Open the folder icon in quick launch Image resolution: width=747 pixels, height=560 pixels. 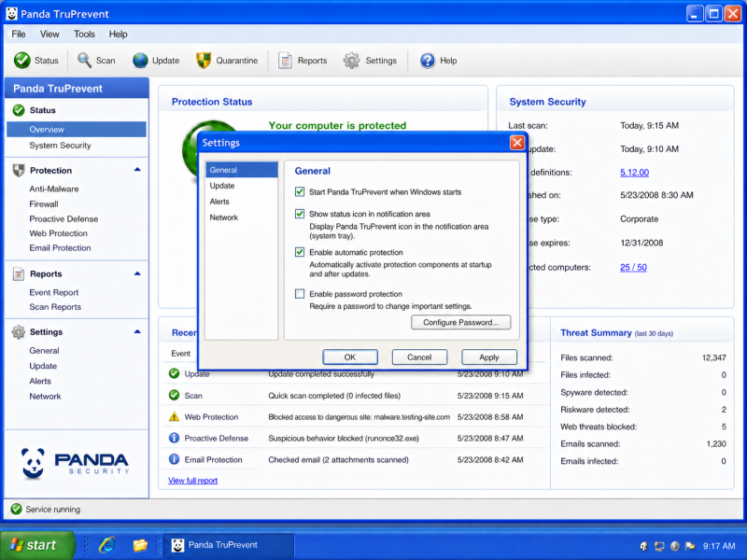(x=140, y=545)
